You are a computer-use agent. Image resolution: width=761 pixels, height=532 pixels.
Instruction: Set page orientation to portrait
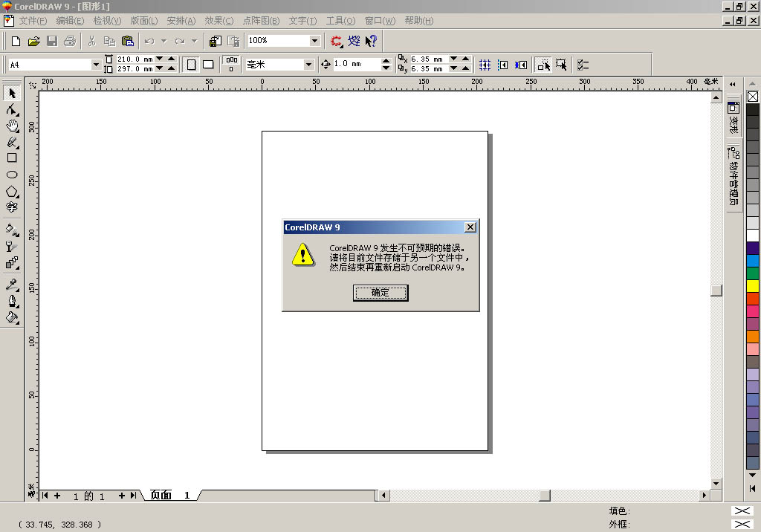point(191,65)
